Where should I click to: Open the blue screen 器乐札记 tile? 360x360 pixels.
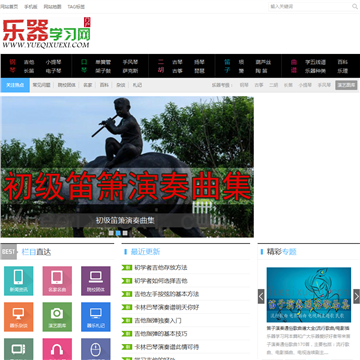click(x=96, y=317)
